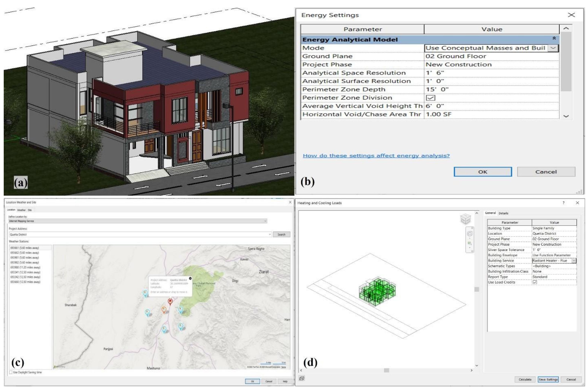This screenshot has width=588, height=392.
Task: Click the view toggle icon below the loads preview
Action: click(x=302, y=378)
